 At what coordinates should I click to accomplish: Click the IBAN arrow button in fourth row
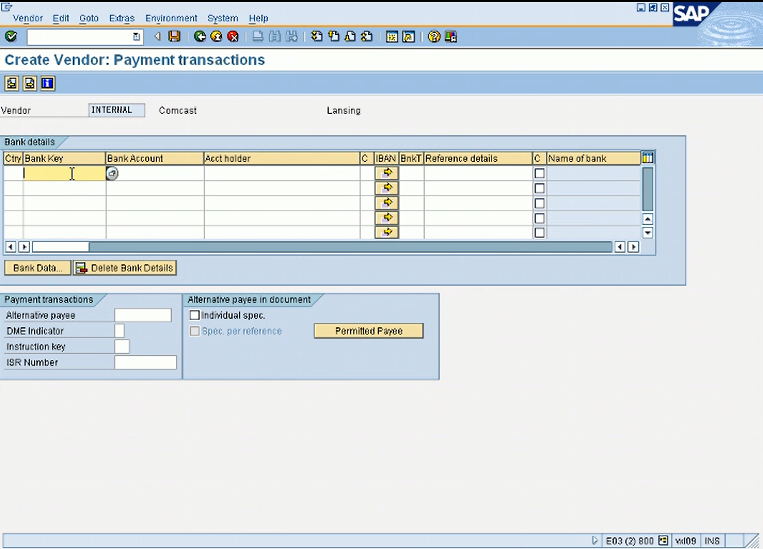coord(387,218)
